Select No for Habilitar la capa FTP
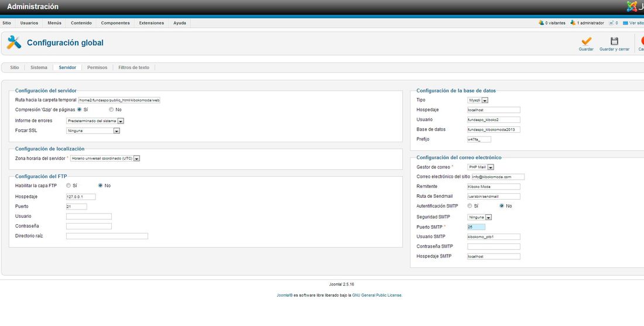 [100, 186]
